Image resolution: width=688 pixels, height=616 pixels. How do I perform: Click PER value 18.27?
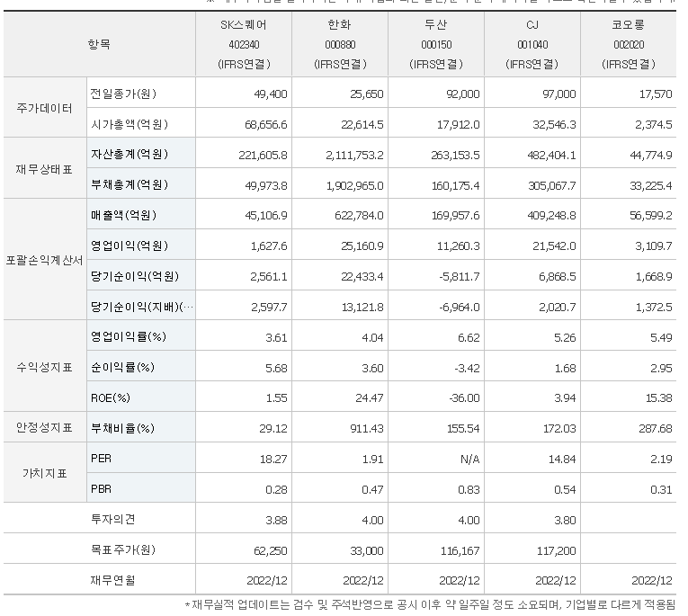pos(273,459)
